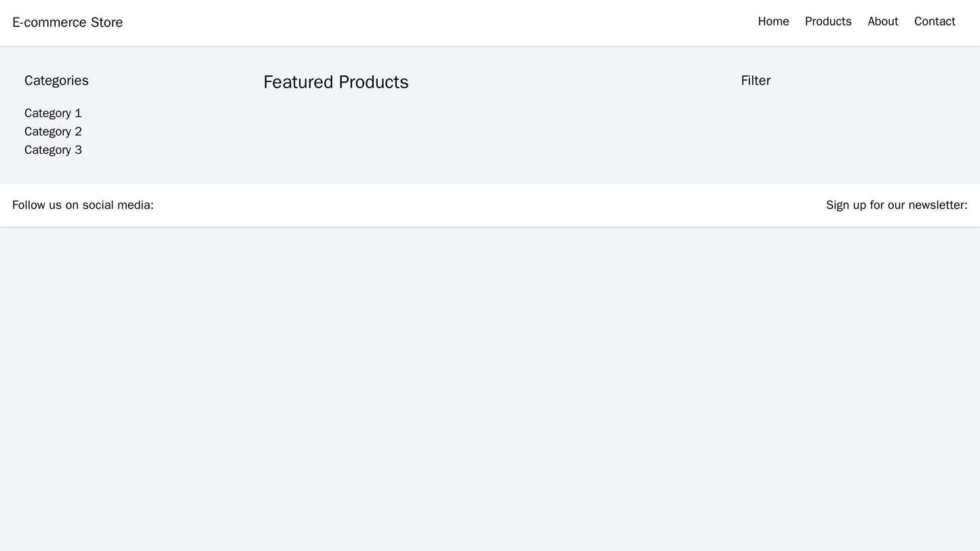Click the Categories sidebar heading
980x551 pixels.
click(56, 81)
